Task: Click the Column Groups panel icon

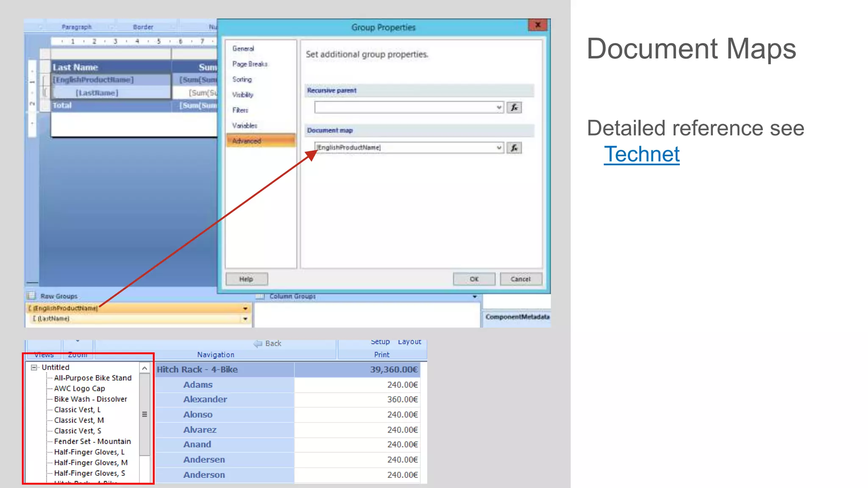Action: [x=260, y=296]
